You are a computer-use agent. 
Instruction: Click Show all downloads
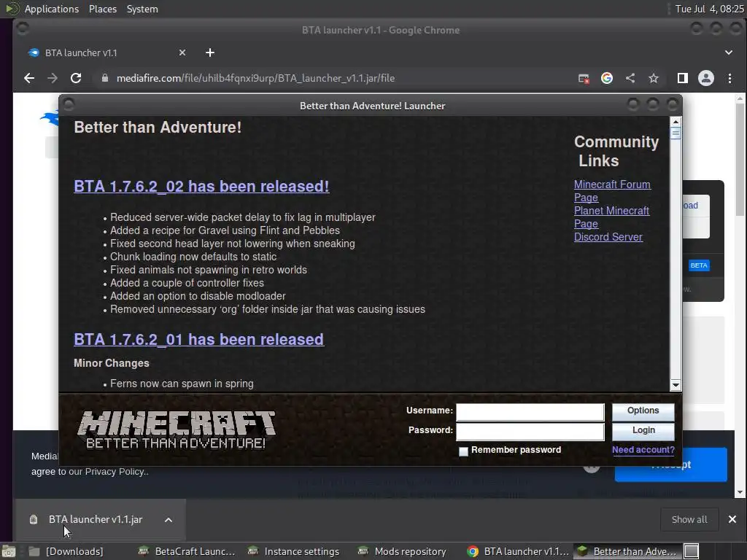(x=689, y=519)
